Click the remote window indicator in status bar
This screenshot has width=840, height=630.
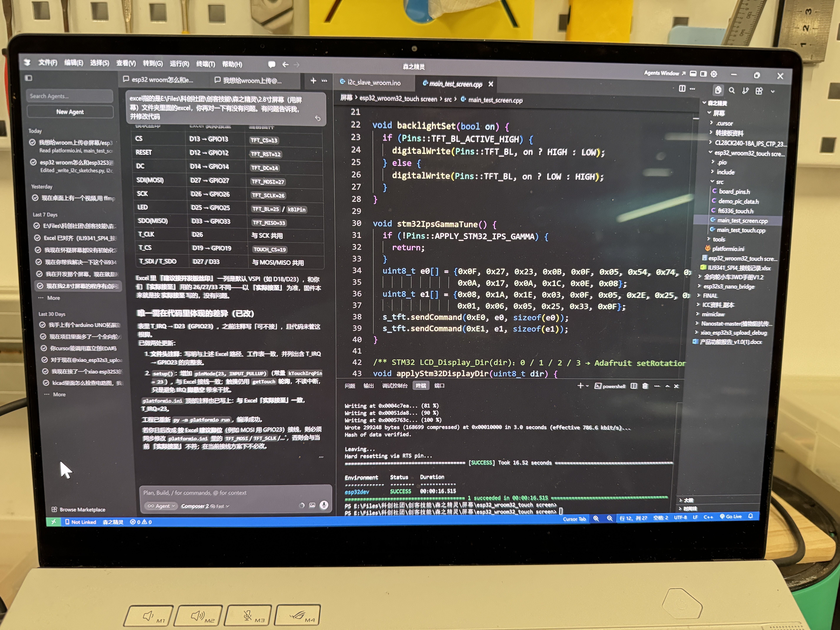(54, 522)
